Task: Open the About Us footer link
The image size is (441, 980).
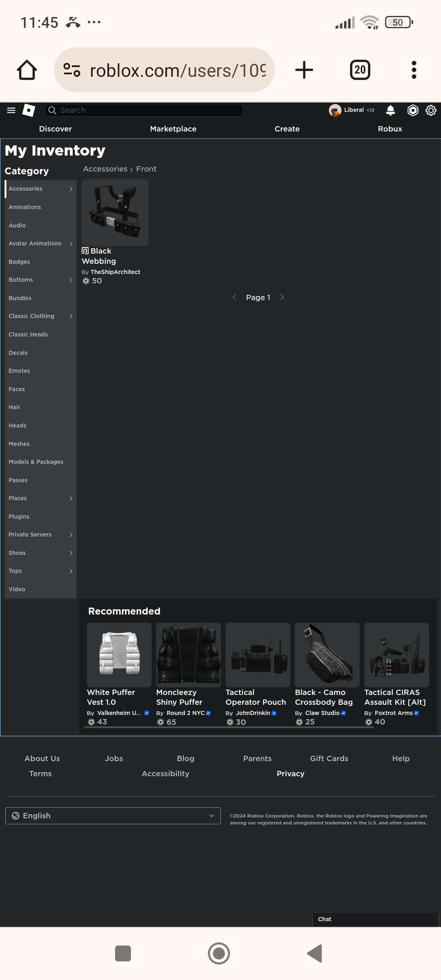Action: pos(42,759)
